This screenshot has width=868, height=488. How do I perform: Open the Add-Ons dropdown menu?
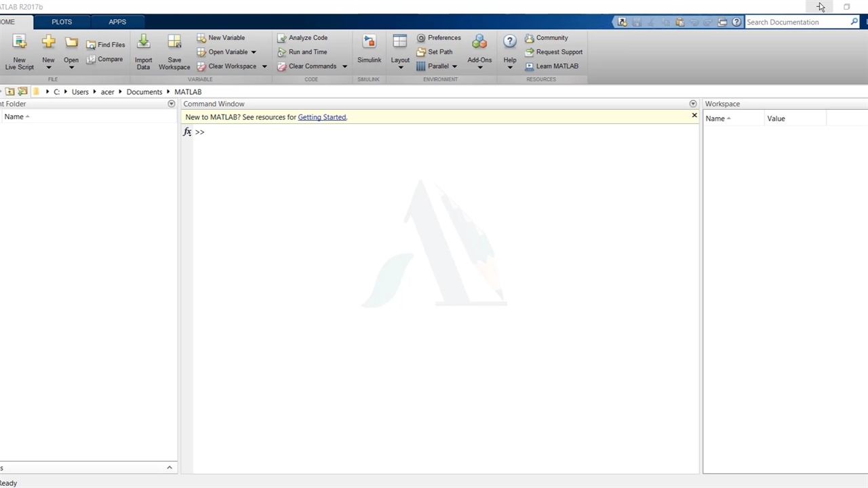(x=479, y=67)
